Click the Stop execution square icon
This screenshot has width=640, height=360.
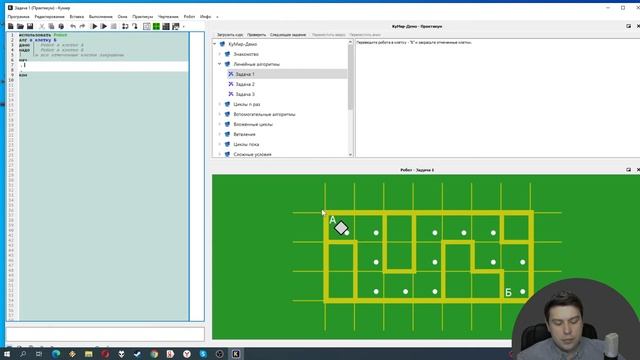point(113,26)
